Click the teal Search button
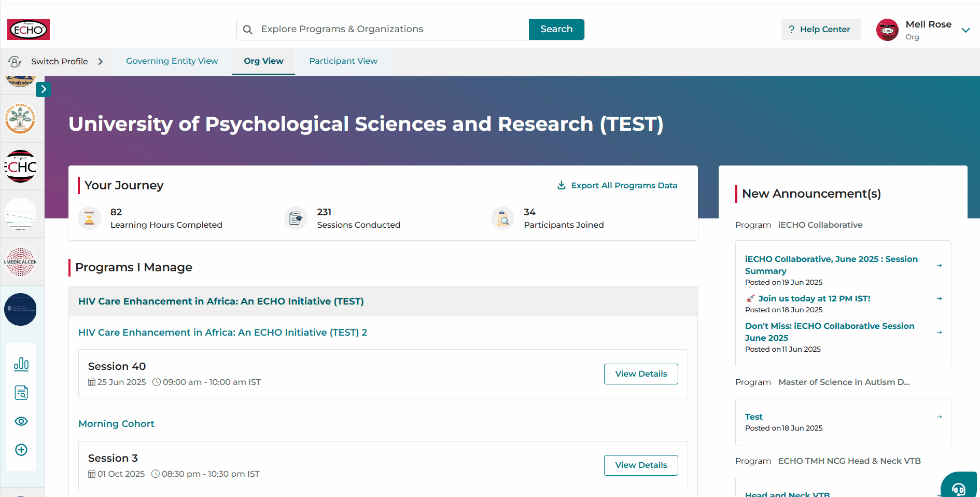The height and width of the screenshot is (497, 980). (x=556, y=30)
